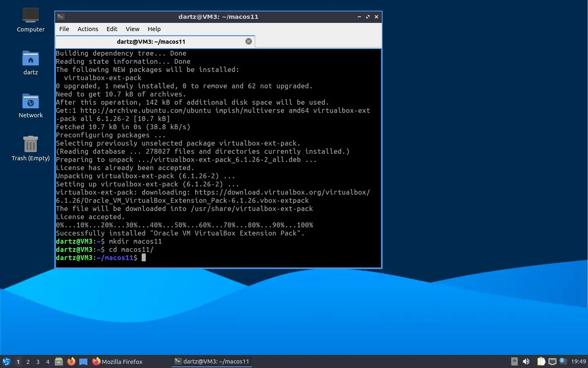588x368 pixels.
Task: Click the removable media eject tray icon
Action: (x=514, y=361)
